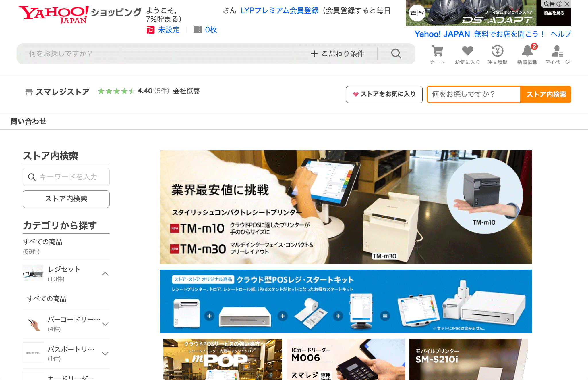Toggle ストアをお気に入り favorite button
Image resolution: width=588 pixels, height=380 pixels.
384,94
